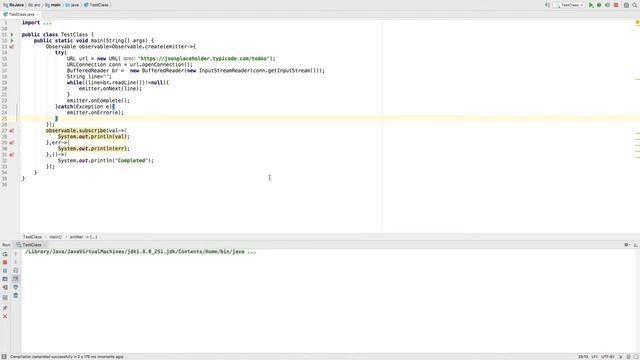This screenshot has width=640, height=360.
Task: Click the "Completed" string literal
Action: pyautogui.click(x=131, y=161)
